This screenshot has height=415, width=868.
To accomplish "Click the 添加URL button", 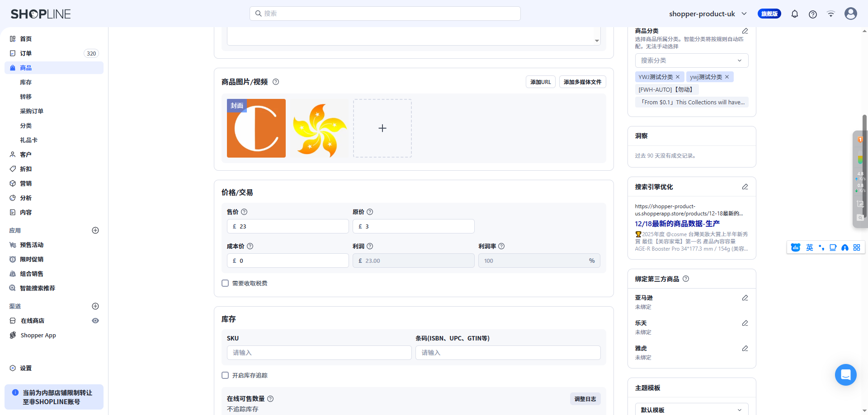I will (x=540, y=82).
